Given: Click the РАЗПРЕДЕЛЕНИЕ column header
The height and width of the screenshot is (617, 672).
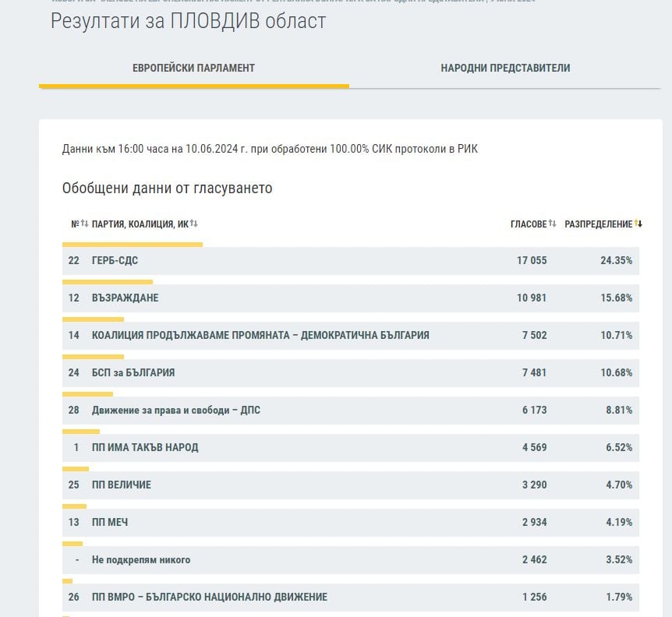Looking at the screenshot, I should point(598,224).
